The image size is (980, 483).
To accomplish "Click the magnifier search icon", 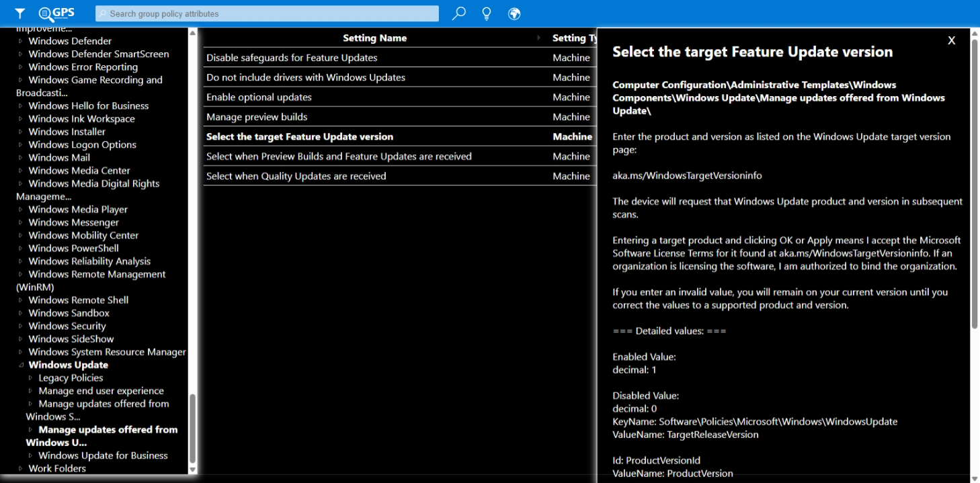I will point(459,13).
